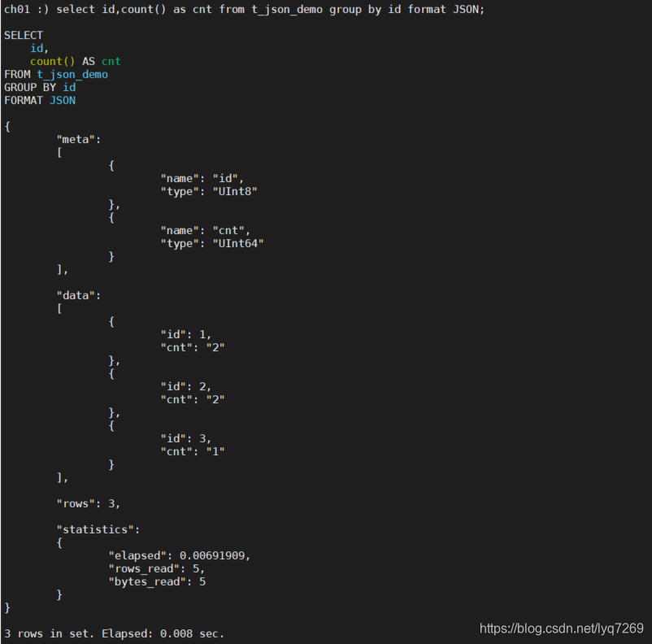The image size is (652, 644).
Task: Click the line "type": "UInt8"
Action: click(x=209, y=191)
